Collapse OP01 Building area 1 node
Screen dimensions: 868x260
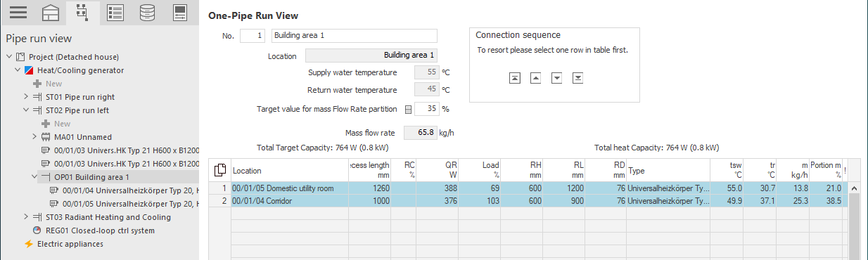(x=34, y=177)
